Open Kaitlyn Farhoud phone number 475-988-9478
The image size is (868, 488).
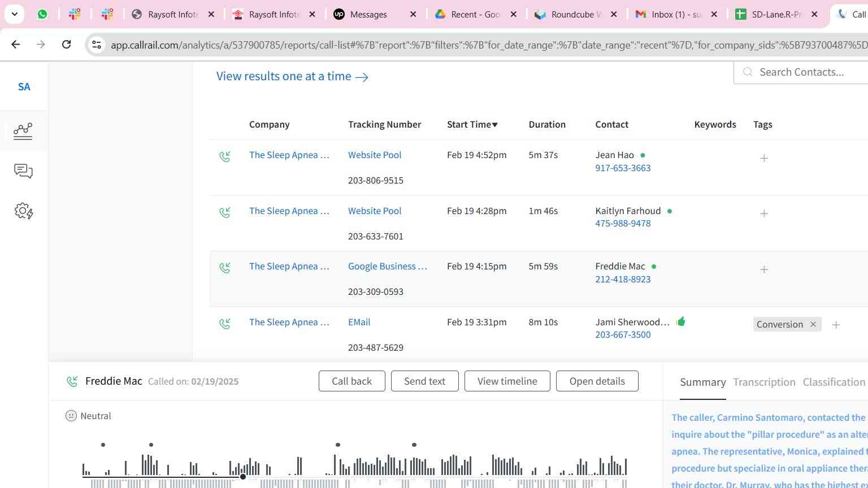coord(623,223)
